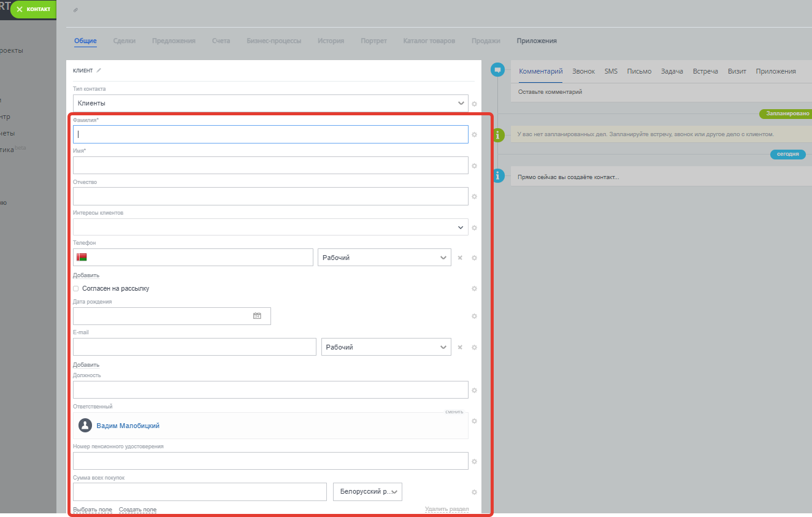Select Belarus flag country code in phone field
The image size is (812, 517).
[82, 257]
